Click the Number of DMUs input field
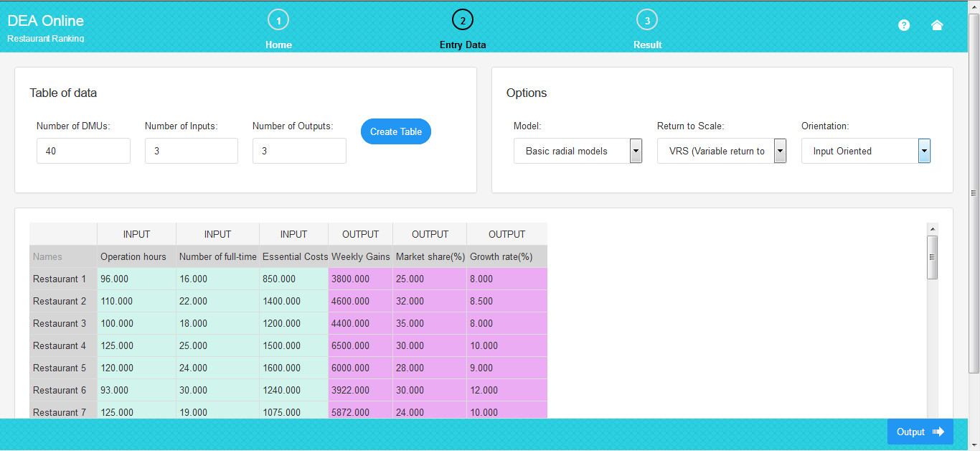980x451 pixels. (x=83, y=151)
